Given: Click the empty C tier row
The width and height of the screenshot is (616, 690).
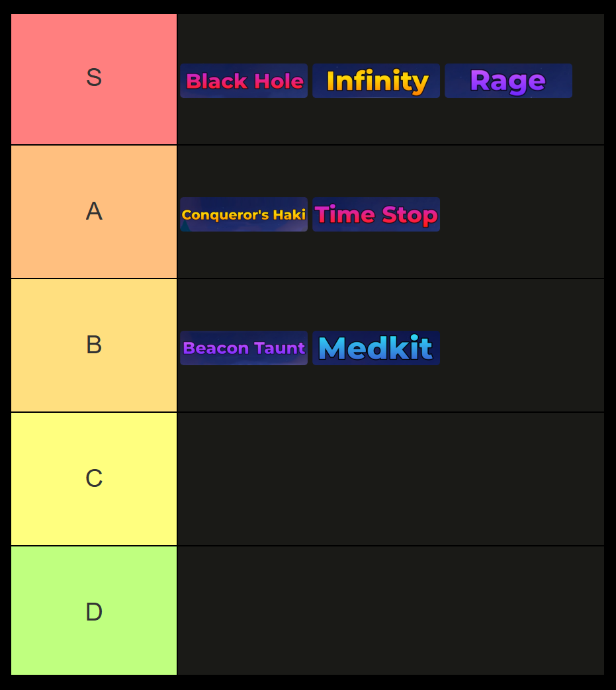Looking at the screenshot, I should click(x=390, y=479).
